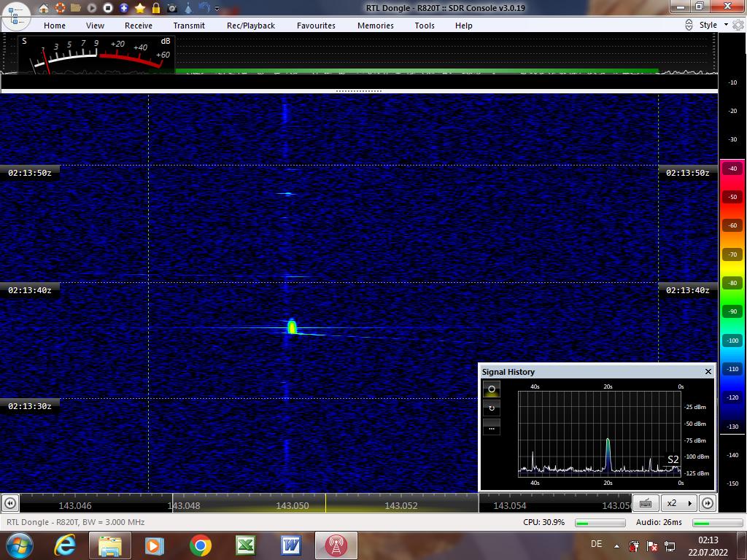Open the Rec/Playback ribbon tab

pyautogui.click(x=251, y=26)
